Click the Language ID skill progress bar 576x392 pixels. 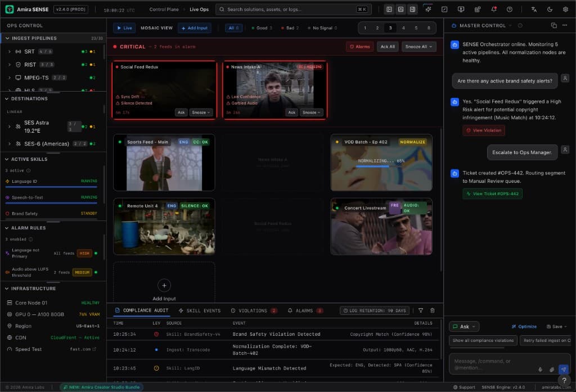click(x=51, y=187)
